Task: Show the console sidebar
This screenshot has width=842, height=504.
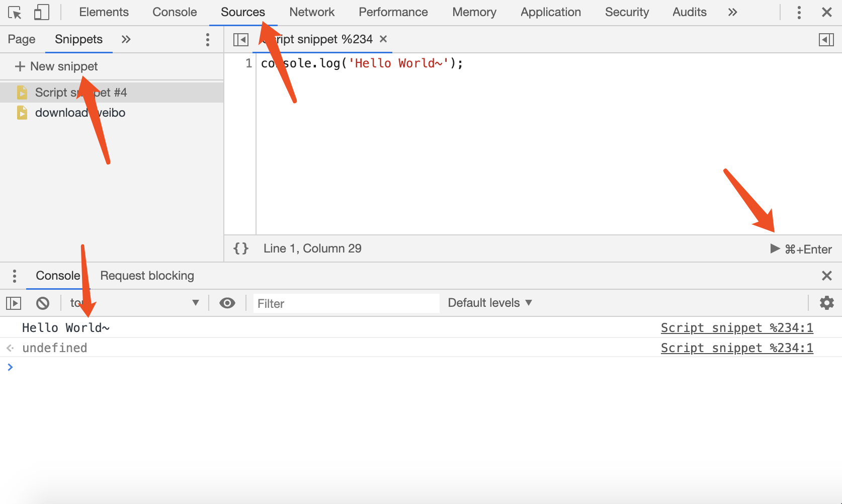Action: pyautogui.click(x=14, y=303)
